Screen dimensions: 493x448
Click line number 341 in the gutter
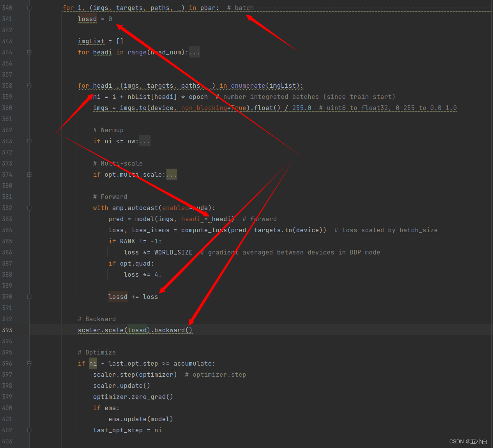coord(7,19)
